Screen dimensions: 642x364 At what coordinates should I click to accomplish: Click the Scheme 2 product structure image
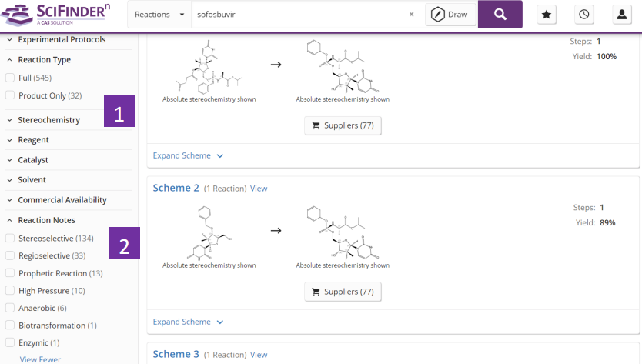[342, 231]
